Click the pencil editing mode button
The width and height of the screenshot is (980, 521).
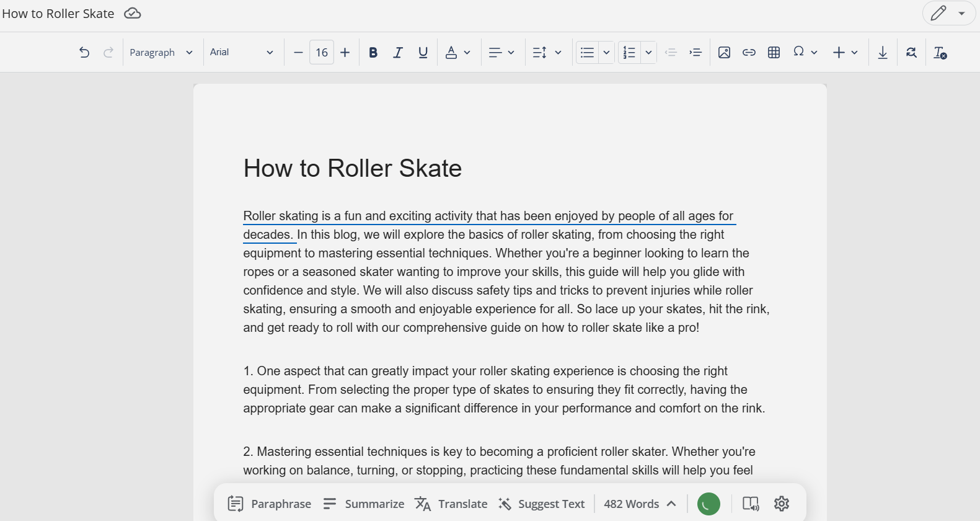(938, 13)
